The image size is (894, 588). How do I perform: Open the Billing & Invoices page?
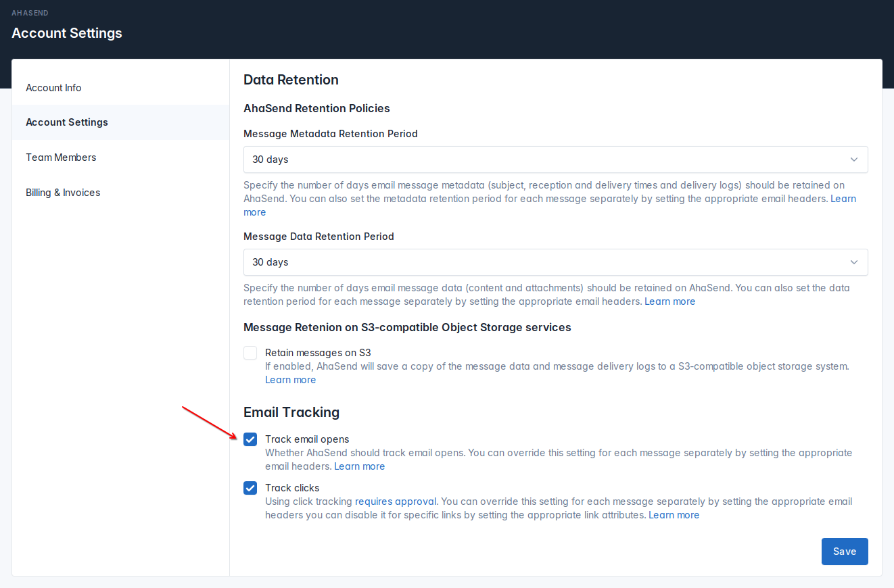point(120,193)
